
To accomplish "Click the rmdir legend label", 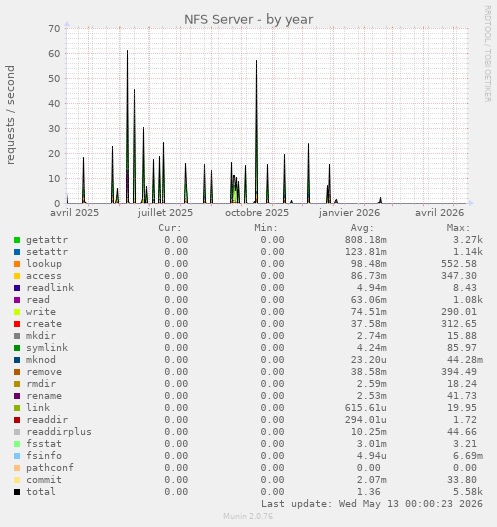I will coord(41,384).
